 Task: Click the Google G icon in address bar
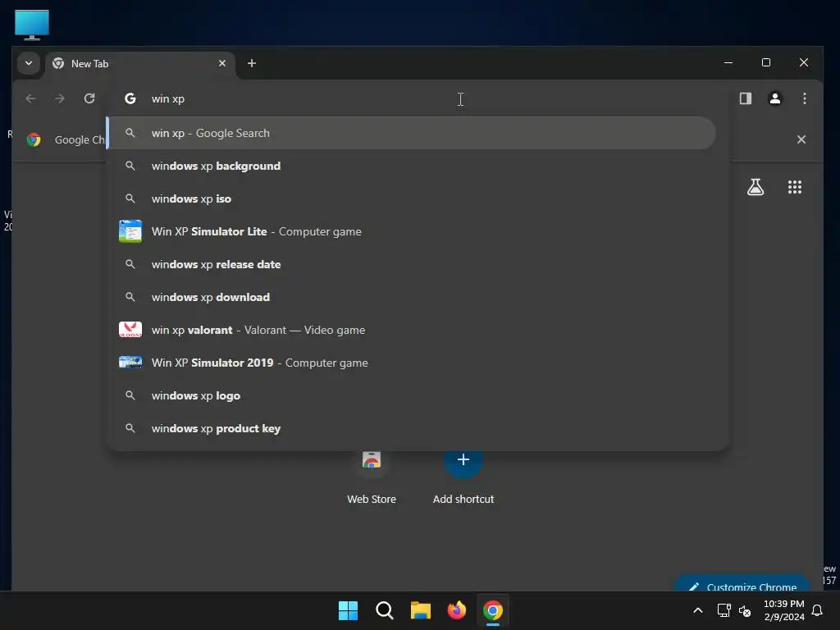[130, 98]
